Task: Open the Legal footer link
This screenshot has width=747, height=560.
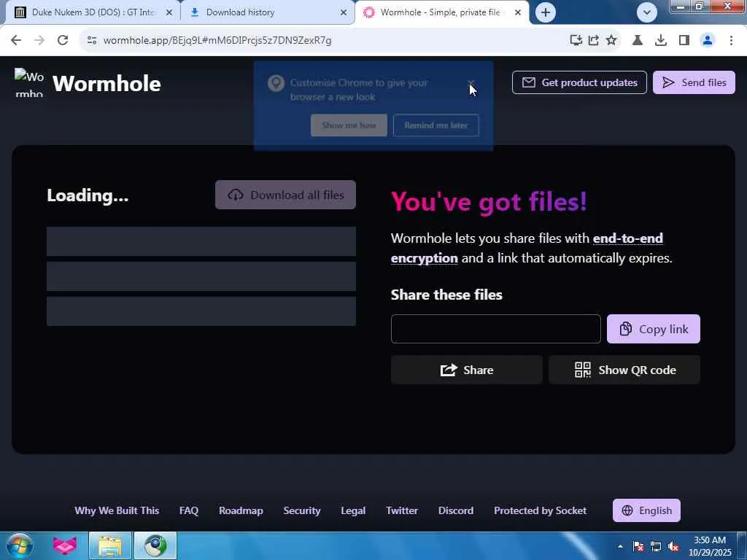Action: [x=353, y=510]
